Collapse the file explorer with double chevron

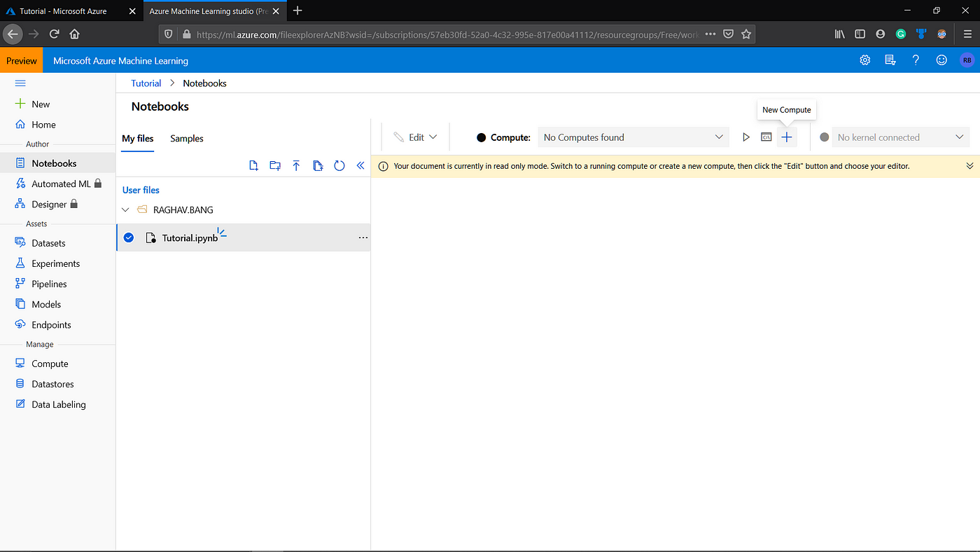click(x=360, y=165)
